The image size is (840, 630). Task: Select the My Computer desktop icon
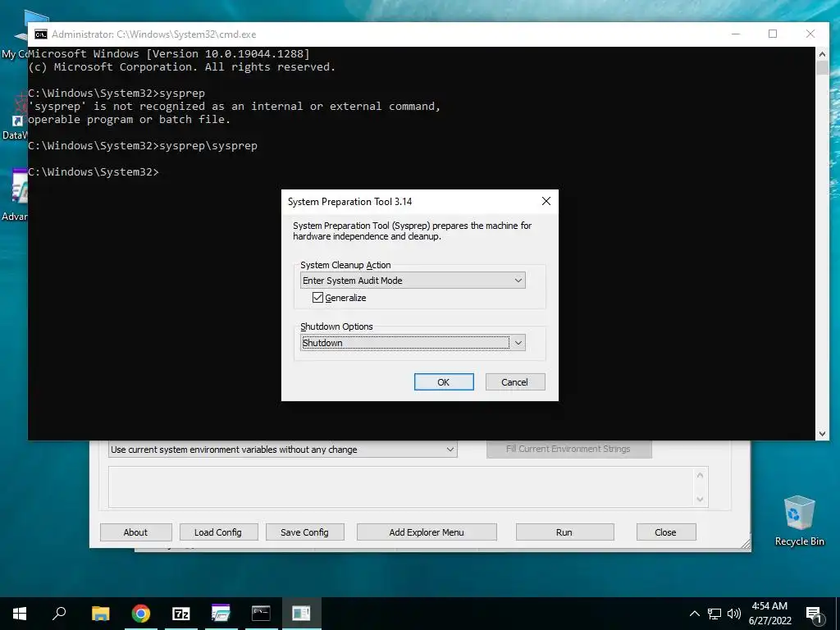tap(15, 34)
